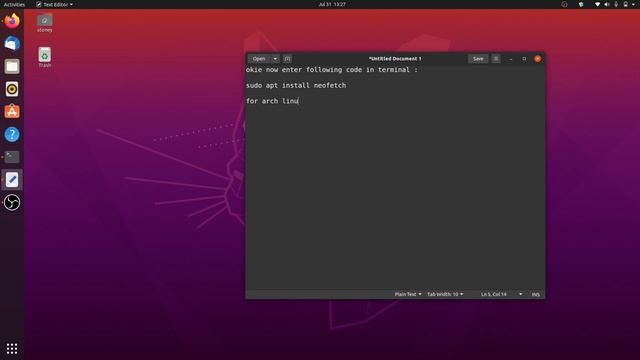Close the text editor window
640x360 pixels.
tap(538, 59)
